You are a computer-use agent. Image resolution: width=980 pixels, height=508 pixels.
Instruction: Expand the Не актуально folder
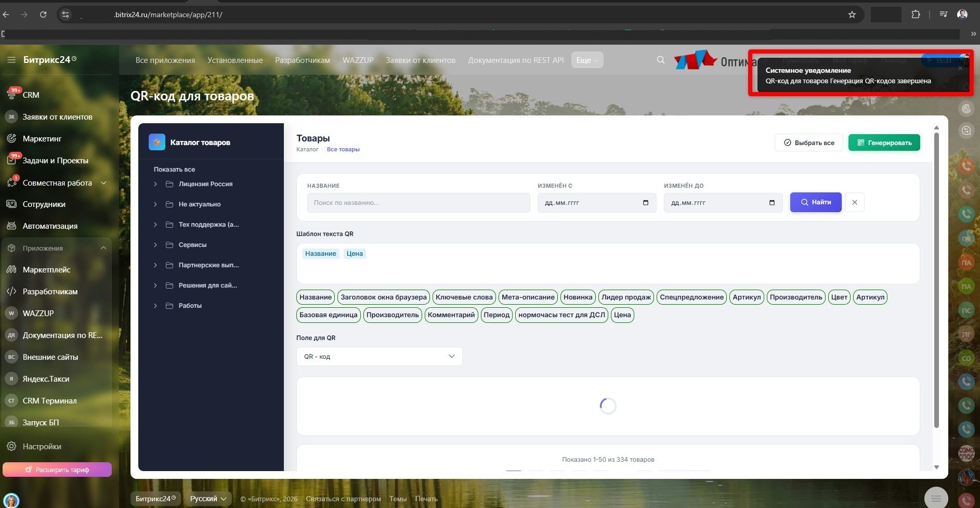point(155,204)
